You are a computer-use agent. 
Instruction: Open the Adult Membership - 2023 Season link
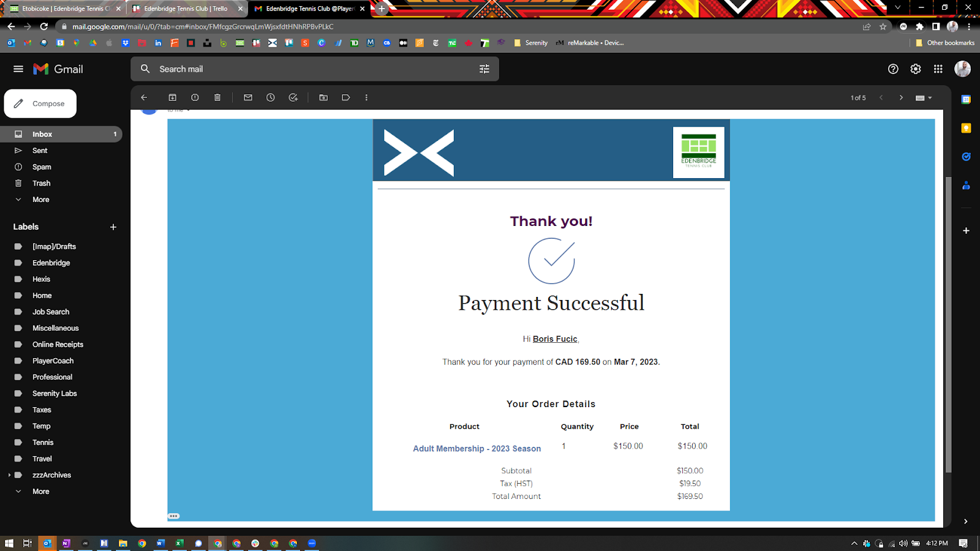tap(477, 449)
